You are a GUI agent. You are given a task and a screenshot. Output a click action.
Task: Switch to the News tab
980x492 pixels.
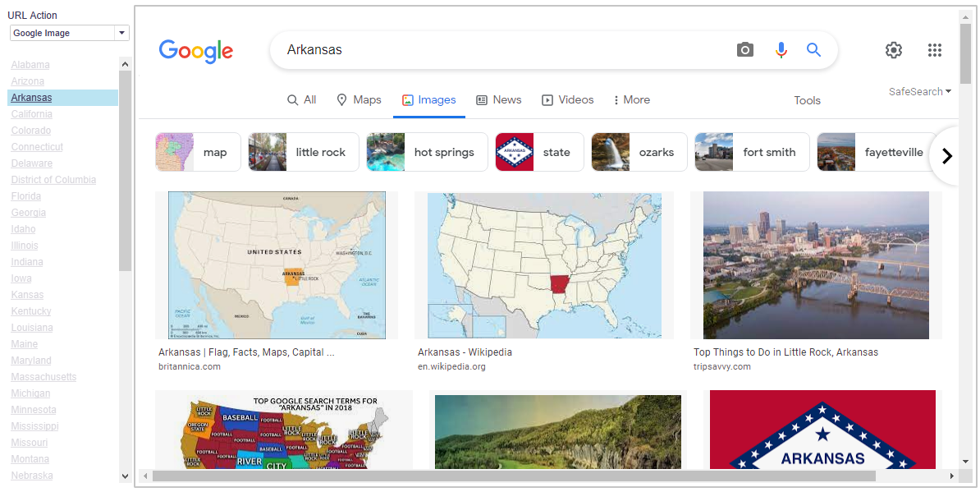point(499,100)
